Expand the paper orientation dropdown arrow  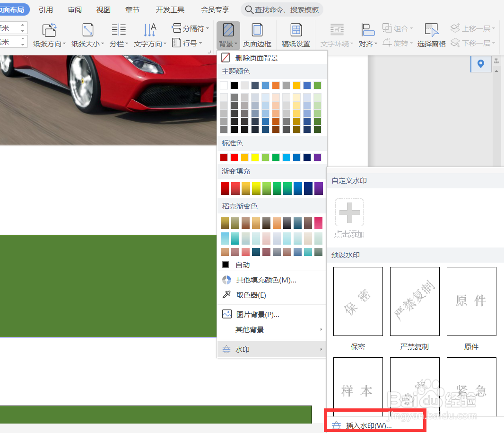64,44
